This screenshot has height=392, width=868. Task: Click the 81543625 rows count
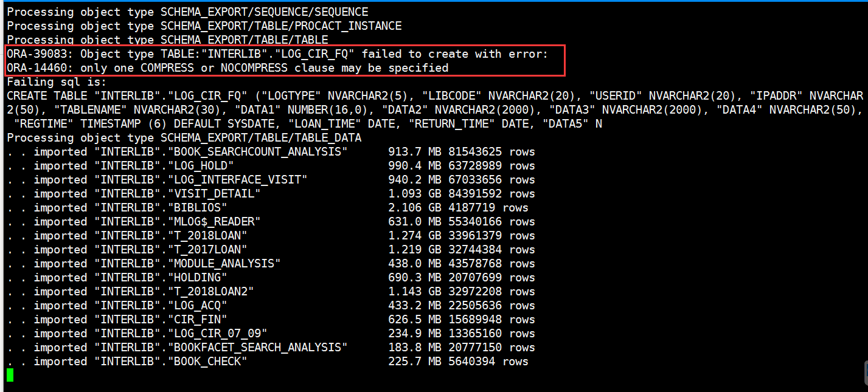(x=491, y=152)
